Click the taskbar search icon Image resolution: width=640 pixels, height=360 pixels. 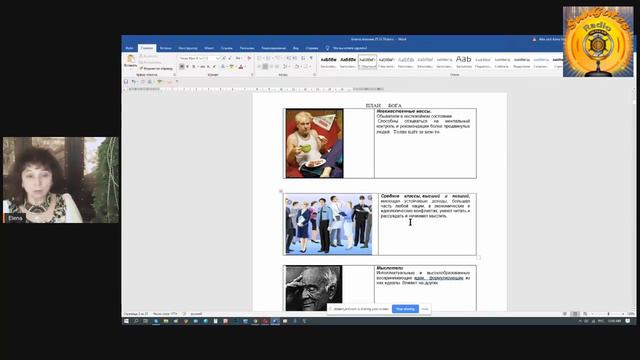click(136, 321)
